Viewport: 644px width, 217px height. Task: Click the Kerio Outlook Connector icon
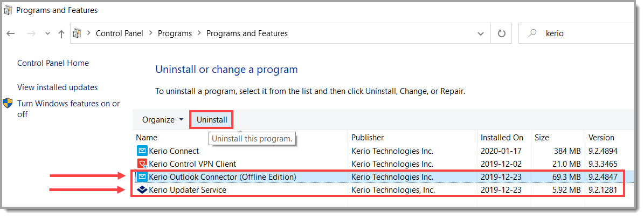pyautogui.click(x=142, y=177)
